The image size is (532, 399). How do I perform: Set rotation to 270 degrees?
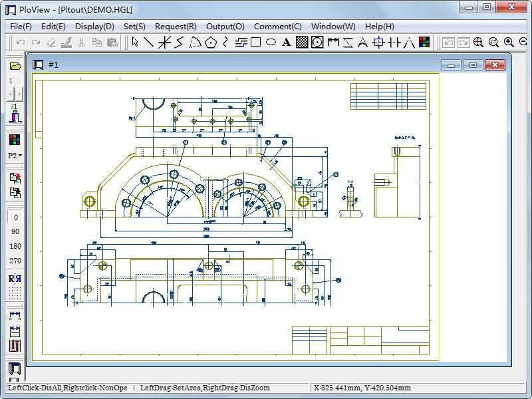15,261
